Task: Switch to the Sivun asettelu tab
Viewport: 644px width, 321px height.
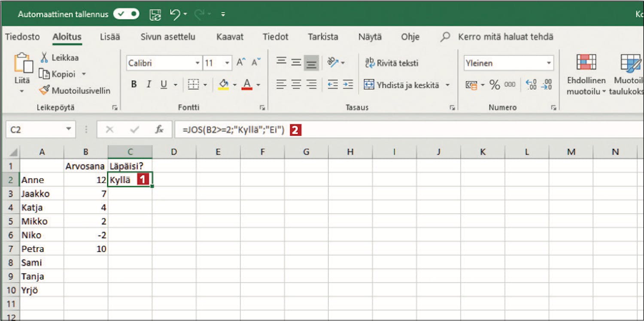Action: click(168, 37)
